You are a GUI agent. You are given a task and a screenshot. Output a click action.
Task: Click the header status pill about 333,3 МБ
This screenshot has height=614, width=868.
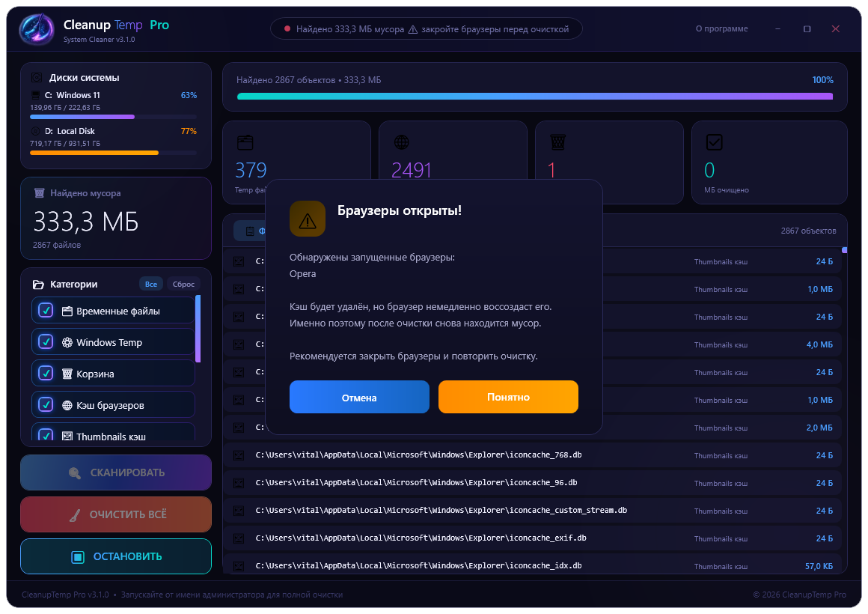click(x=427, y=28)
